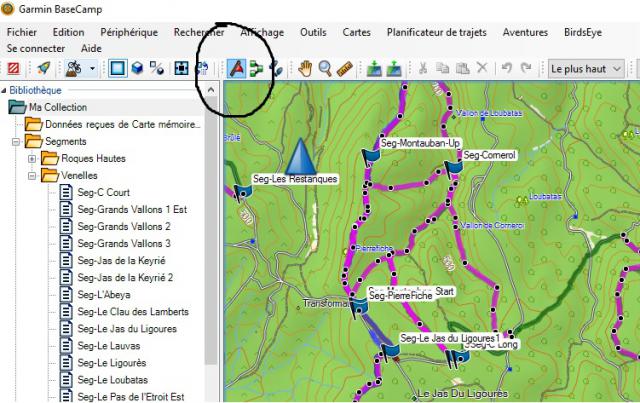This screenshot has width=640, height=403.
Task: Select Seg-Le Loubatas in the list
Action: coord(113,380)
